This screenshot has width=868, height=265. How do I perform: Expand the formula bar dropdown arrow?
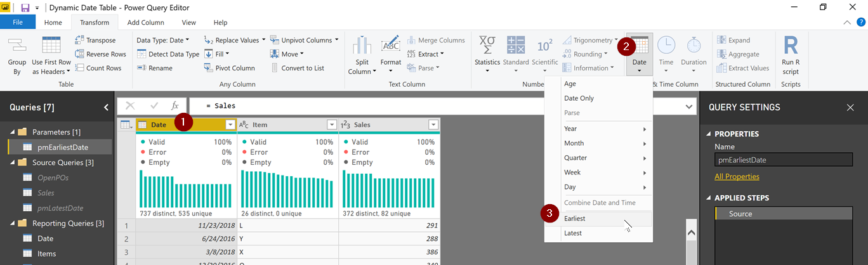click(689, 107)
